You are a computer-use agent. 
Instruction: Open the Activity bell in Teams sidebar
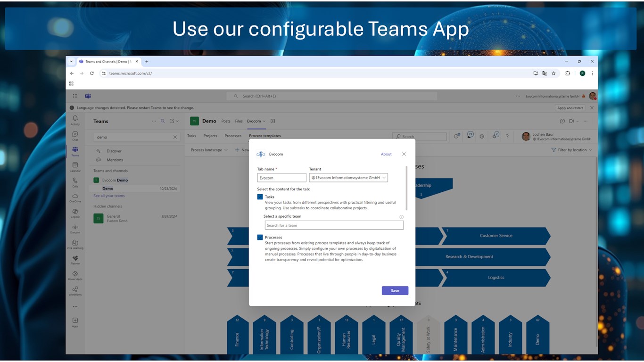(75, 120)
